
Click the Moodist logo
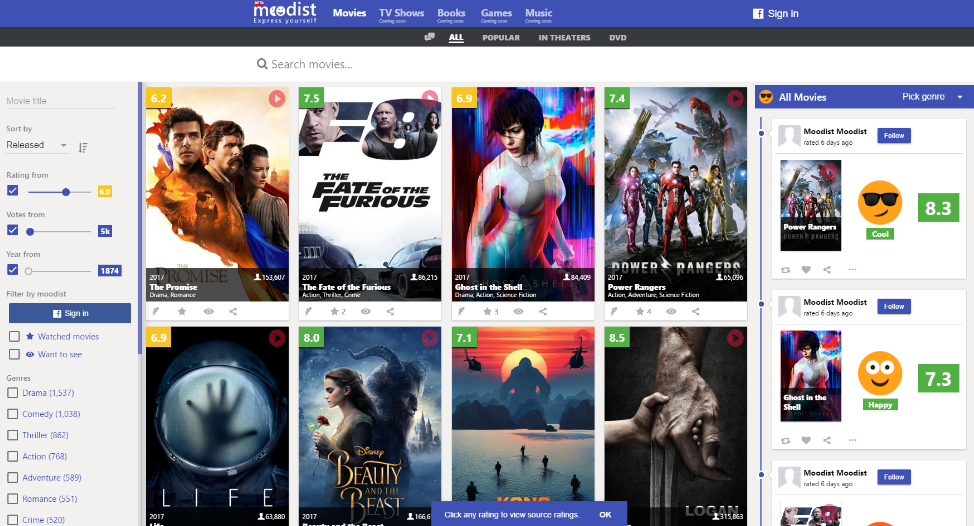point(285,12)
